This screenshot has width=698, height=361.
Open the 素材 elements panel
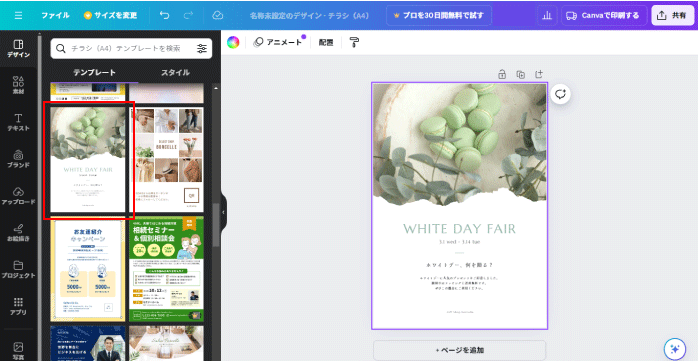tap(18, 85)
